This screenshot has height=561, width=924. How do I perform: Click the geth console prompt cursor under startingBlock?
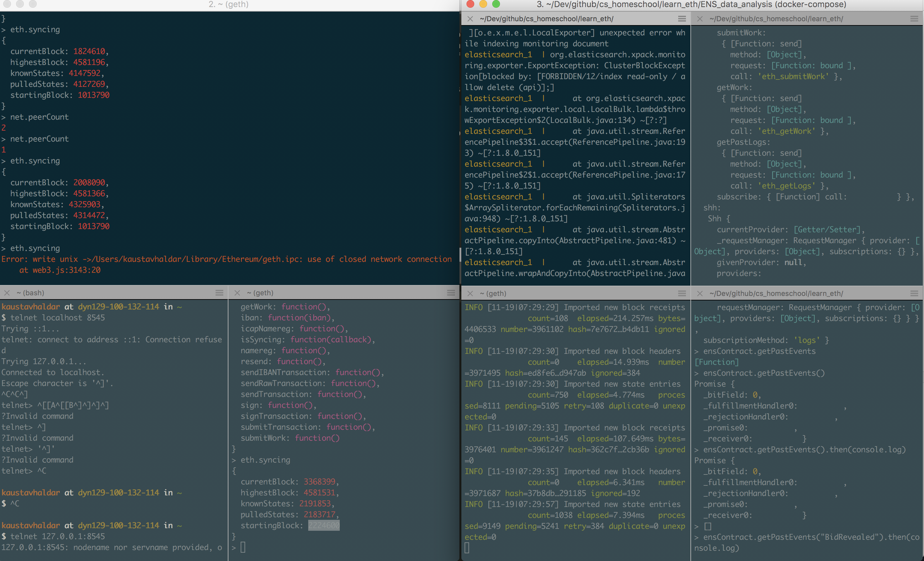pyautogui.click(x=243, y=547)
